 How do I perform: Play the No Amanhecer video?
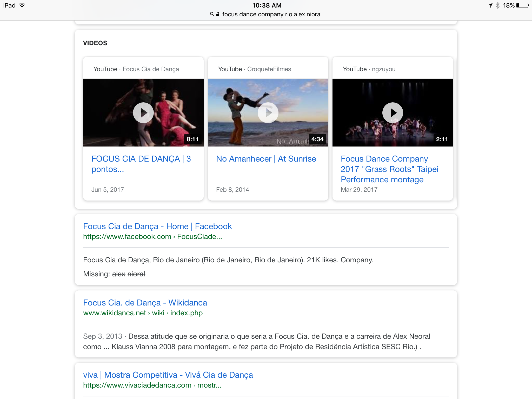(268, 113)
